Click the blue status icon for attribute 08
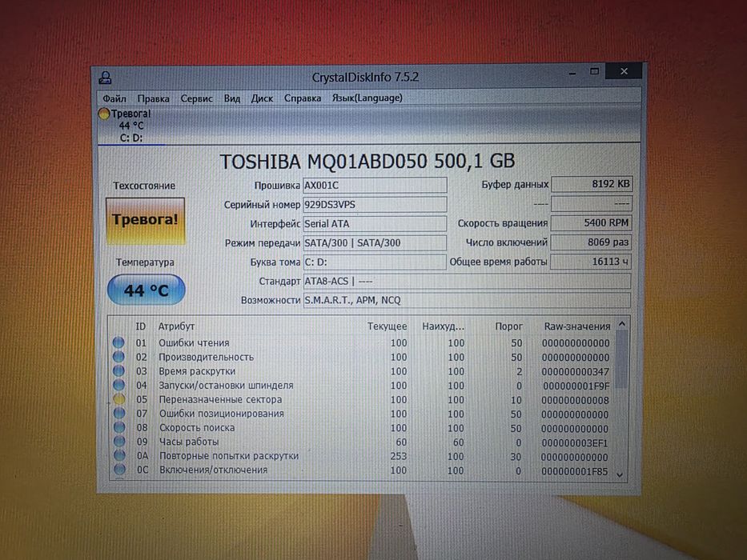 (x=119, y=426)
